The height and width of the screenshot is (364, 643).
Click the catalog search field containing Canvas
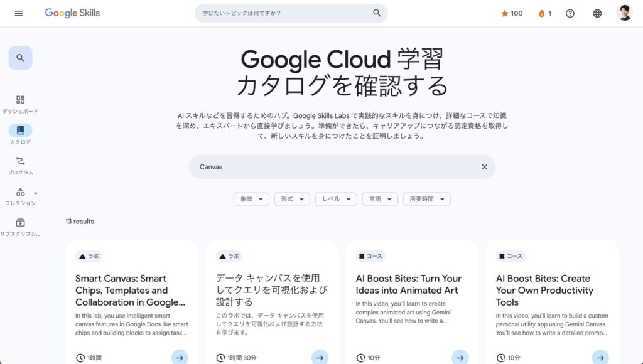pyautogui.click(x=333, y=167)
